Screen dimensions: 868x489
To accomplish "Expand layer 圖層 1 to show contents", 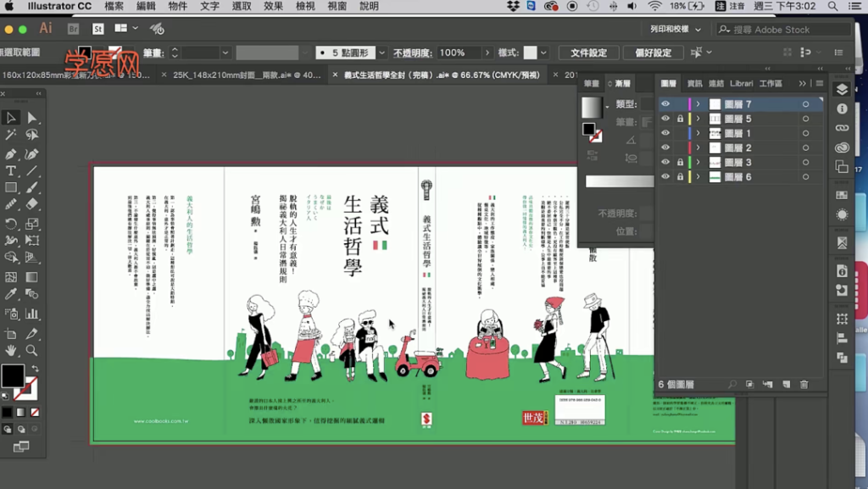I will (x=698, y=133).
